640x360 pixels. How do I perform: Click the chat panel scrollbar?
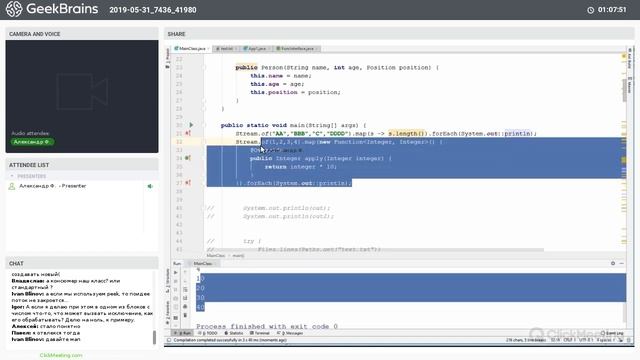(x=154, y=337)
